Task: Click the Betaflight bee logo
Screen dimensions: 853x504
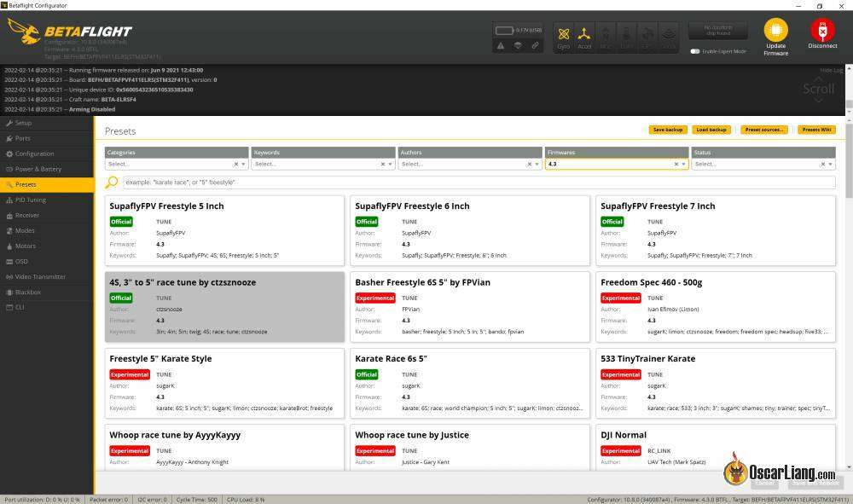Action: (x=24, y=31)
